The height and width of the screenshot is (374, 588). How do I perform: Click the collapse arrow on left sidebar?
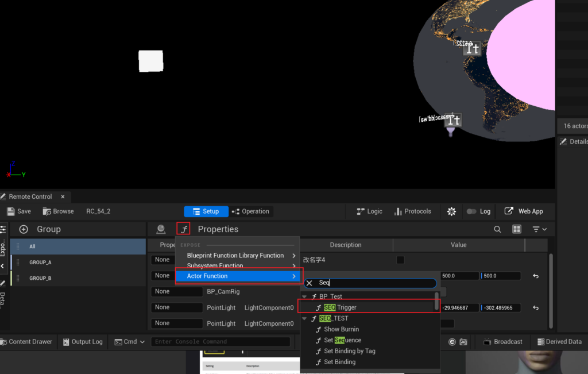tap(2, 266)
